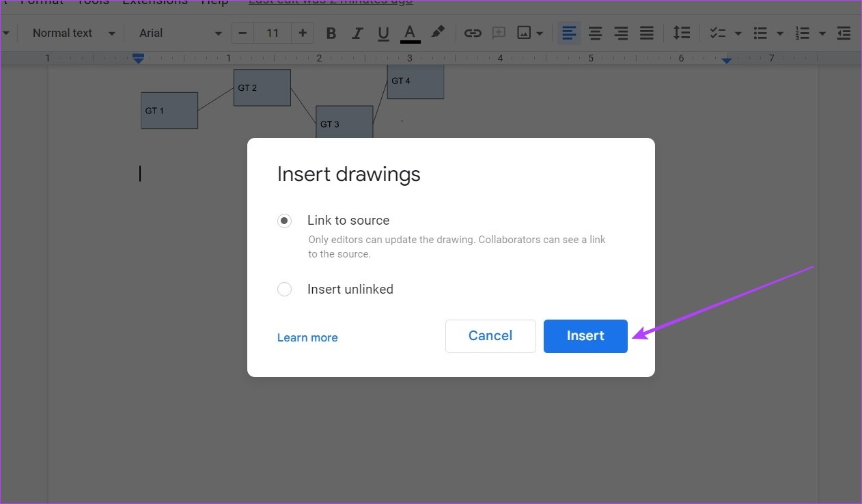Click the last edit timestamp link
Screen dimensions: 862x504
pyautogui.click(x=331, y=2)
